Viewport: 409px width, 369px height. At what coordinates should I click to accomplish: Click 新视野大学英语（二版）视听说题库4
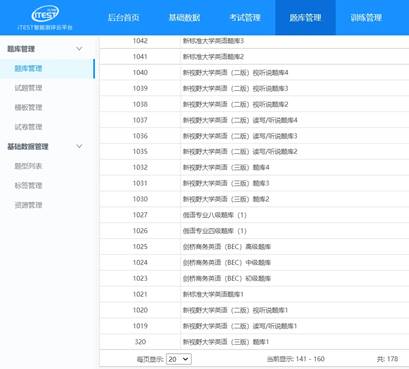pos(235,73)
